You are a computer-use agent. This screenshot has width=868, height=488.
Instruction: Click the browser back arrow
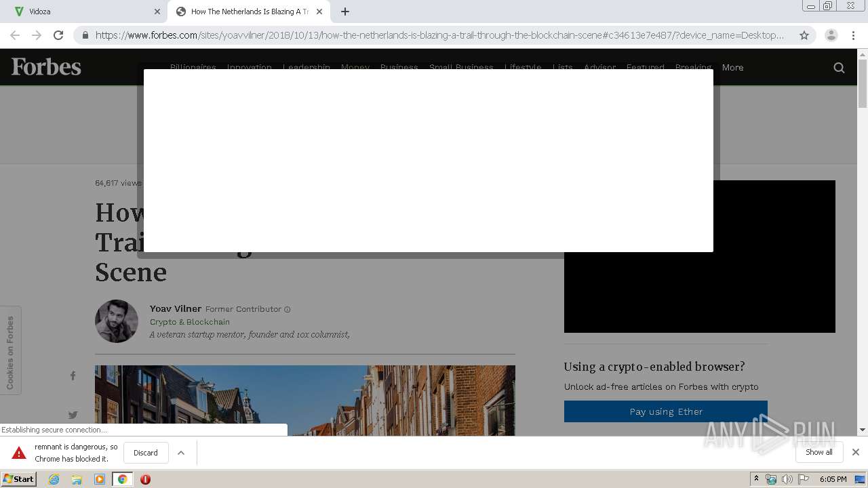15,35
